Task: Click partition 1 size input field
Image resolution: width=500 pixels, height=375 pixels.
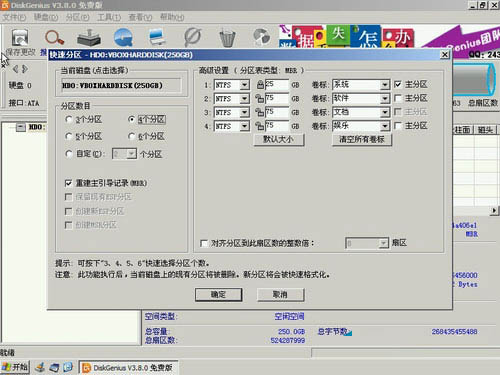Action: click(277, 85)
